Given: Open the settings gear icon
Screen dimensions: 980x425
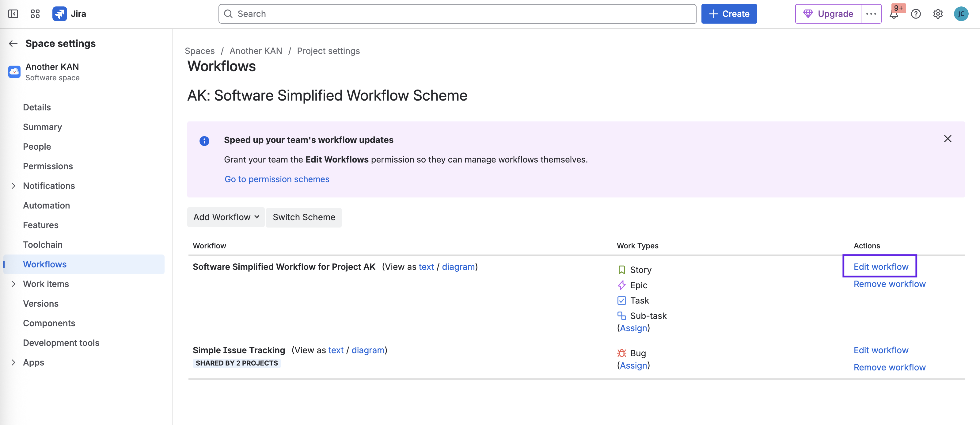Looking at the screenshot, I should tap(938, 14).
